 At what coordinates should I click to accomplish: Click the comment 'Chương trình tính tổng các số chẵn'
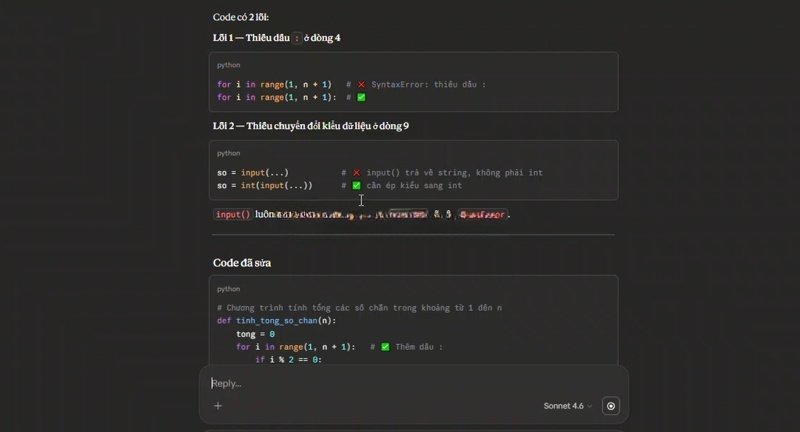(359, 308)
